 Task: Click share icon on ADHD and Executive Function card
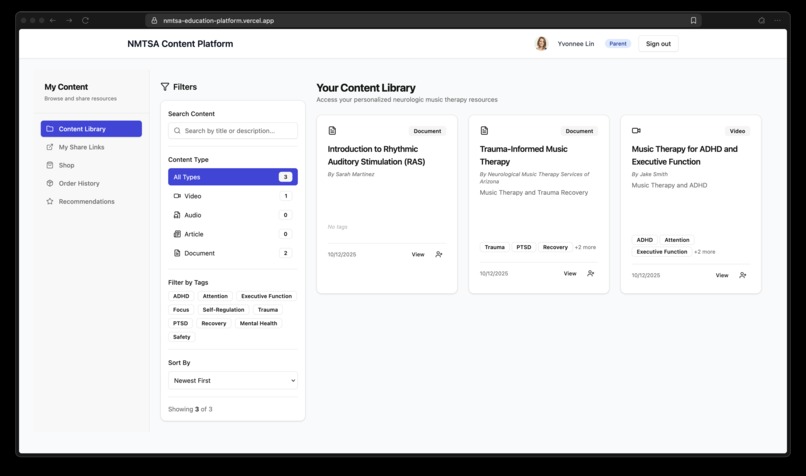point(743,276)
